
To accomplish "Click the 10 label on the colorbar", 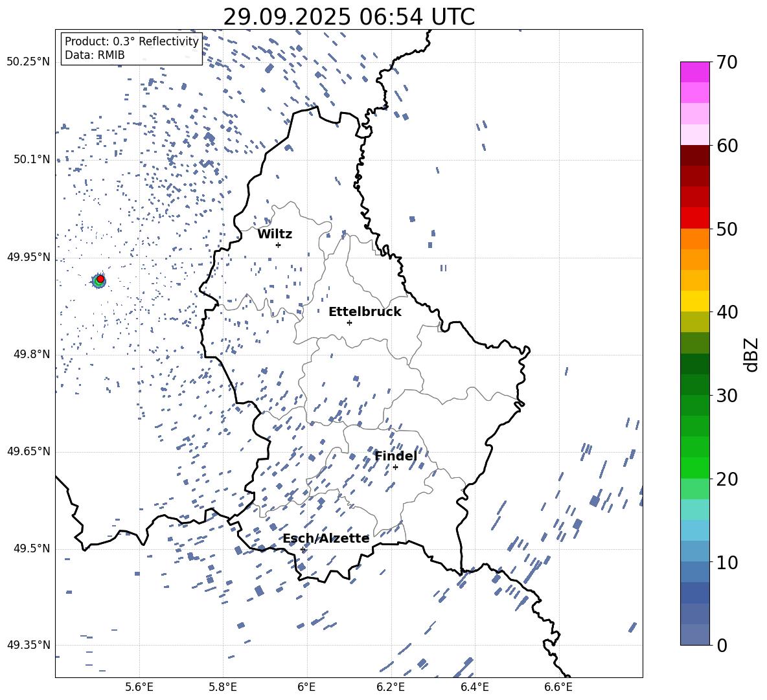I will tap(727, 562).
